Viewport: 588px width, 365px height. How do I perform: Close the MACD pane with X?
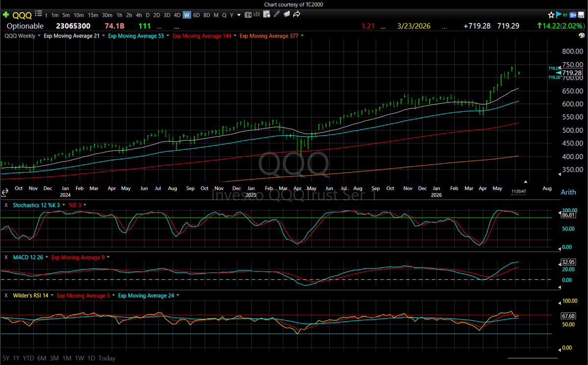[x=6, y=257]
